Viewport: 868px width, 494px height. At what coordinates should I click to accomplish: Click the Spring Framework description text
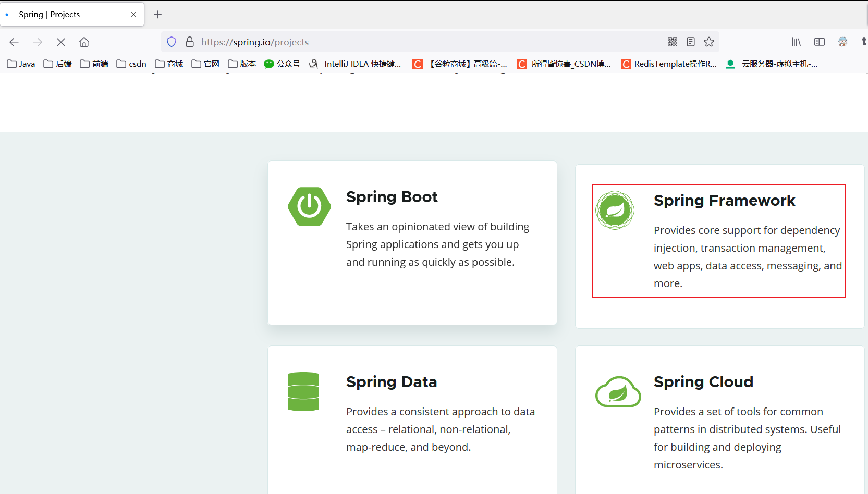[748, 257]
